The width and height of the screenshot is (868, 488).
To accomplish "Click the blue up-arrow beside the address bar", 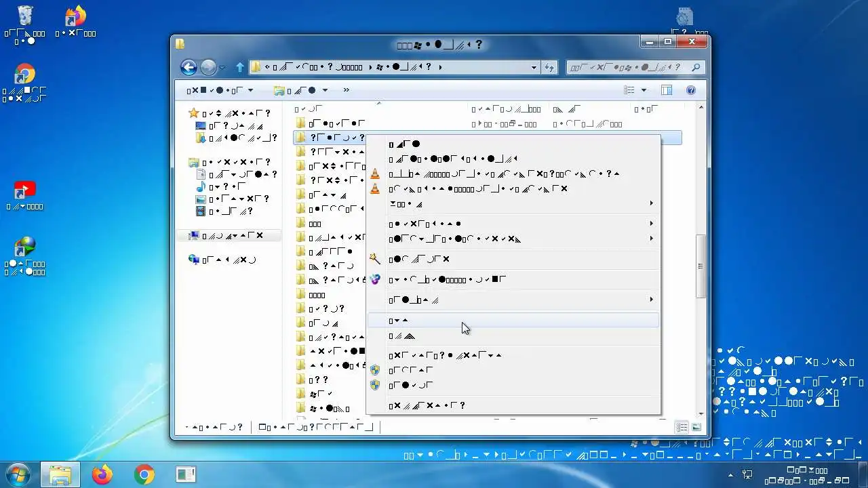I will coord(239,67).
